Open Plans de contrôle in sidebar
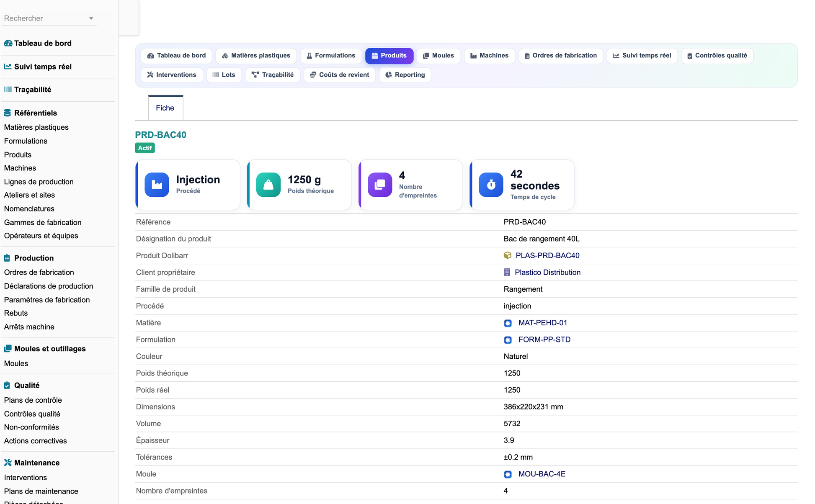 (x=33, y=400)
